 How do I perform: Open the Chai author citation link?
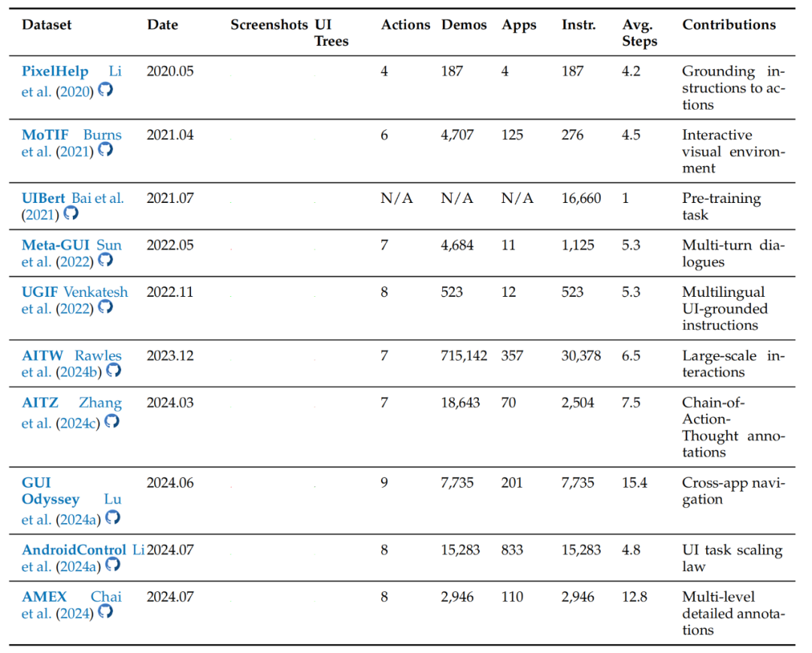coord(106,597)
